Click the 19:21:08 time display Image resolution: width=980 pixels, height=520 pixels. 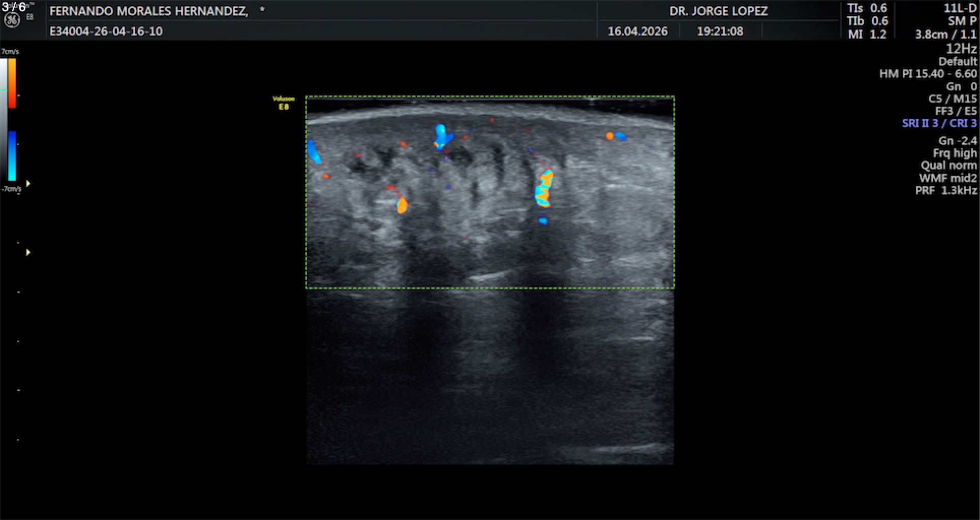point(719,31)
